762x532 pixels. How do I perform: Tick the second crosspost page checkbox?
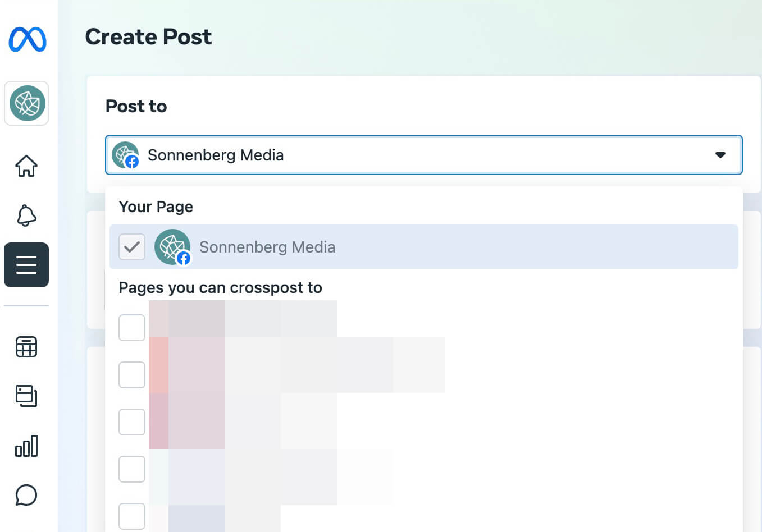coord(132,374)
